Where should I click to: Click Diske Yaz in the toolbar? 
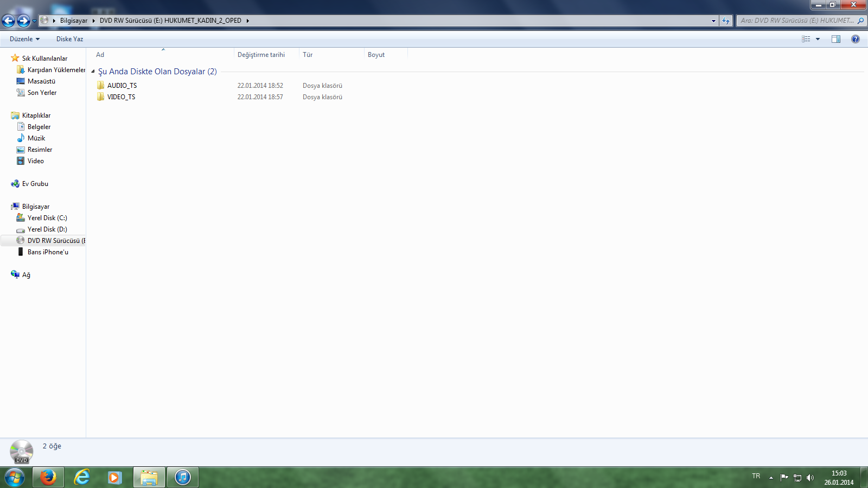pos(69,39)
